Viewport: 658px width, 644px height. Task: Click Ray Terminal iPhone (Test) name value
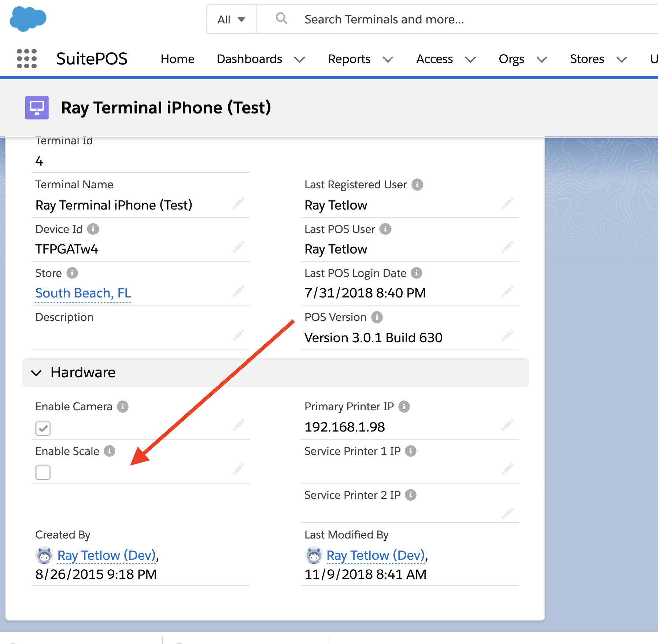click(114, 205)
